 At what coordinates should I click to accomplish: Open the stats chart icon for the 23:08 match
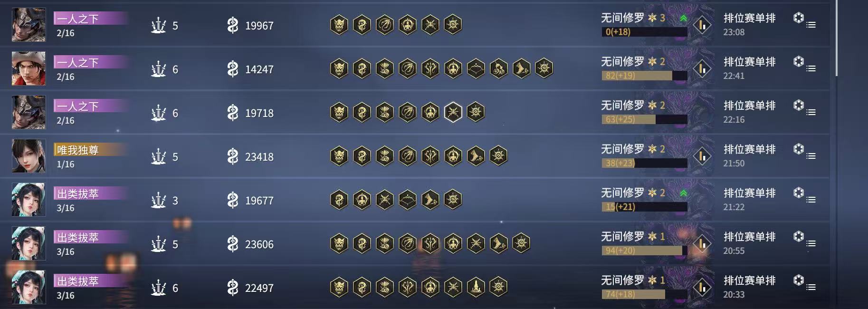coord(702,25)
